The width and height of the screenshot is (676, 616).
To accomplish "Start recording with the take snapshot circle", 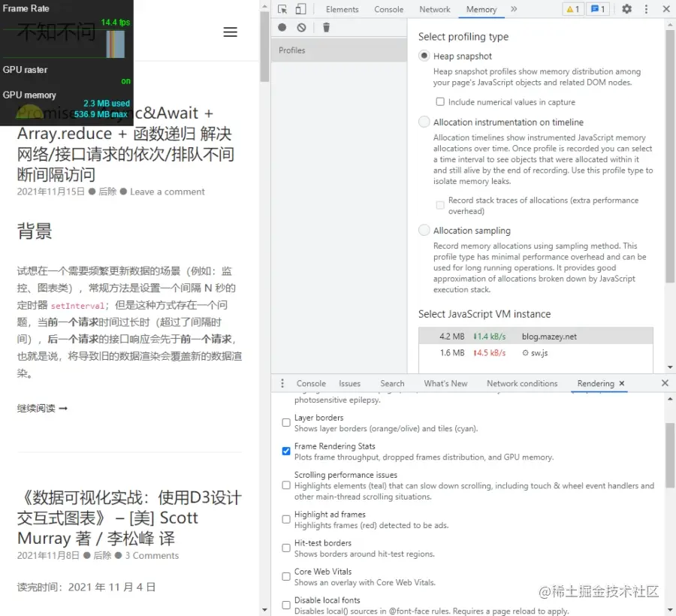I will click(x=282, y=28).
